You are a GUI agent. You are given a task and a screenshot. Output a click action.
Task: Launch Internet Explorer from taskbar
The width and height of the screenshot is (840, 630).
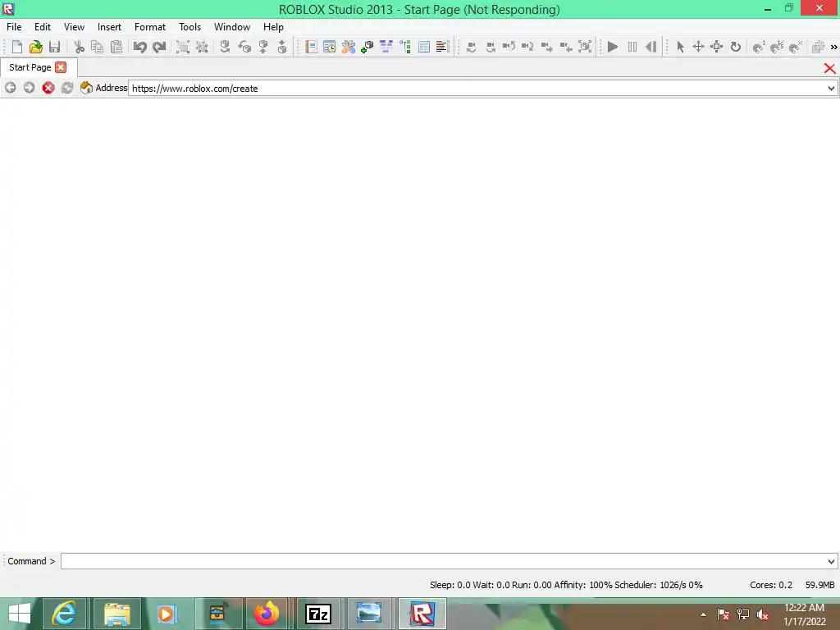64,614
